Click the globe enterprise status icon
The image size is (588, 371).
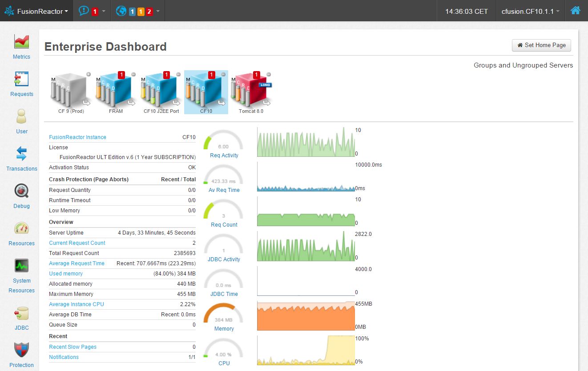pos(121,11)
